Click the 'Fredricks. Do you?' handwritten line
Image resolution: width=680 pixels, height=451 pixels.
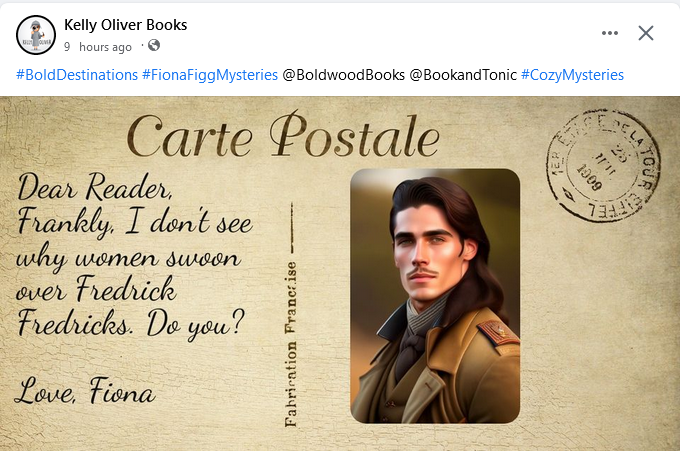coord(131,324)
